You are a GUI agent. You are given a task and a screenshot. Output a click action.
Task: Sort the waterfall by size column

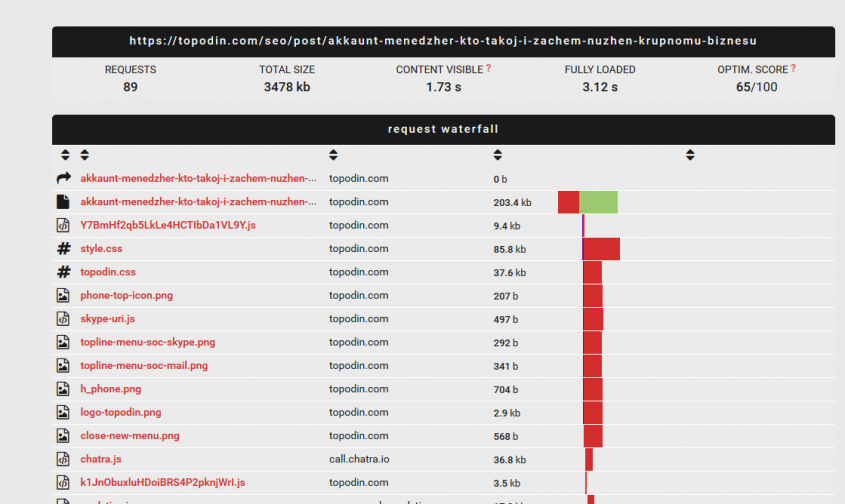[498, 155]
